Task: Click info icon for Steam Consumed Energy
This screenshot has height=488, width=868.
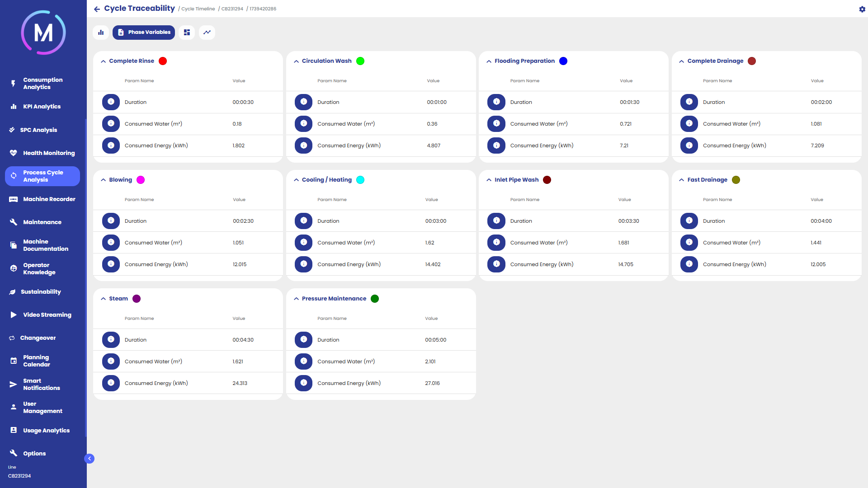Action: click(111, 383)
